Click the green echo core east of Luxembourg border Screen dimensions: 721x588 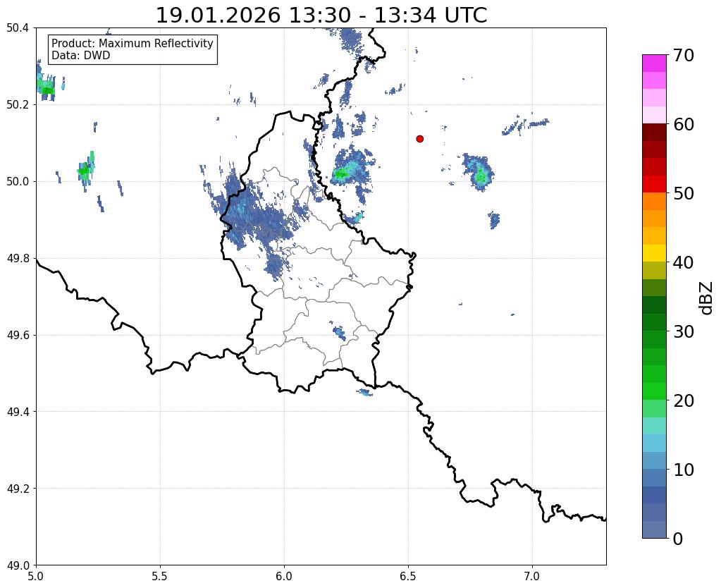click(x=340, y=174)
